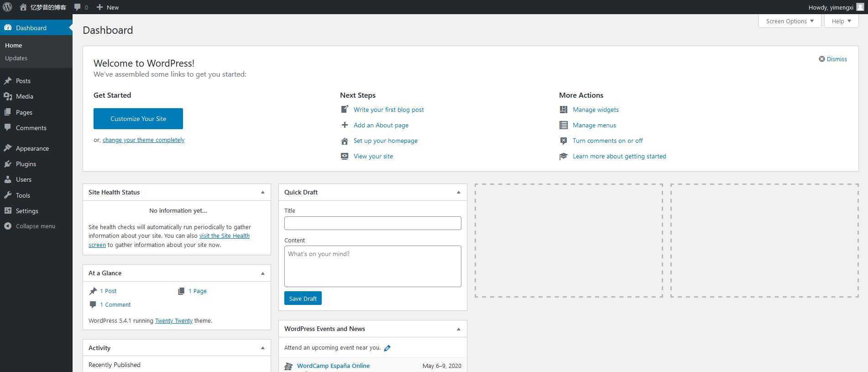868x372 pixels.
Task: Click the Pages icon in sidebar
Action: (x=8, y=112)
